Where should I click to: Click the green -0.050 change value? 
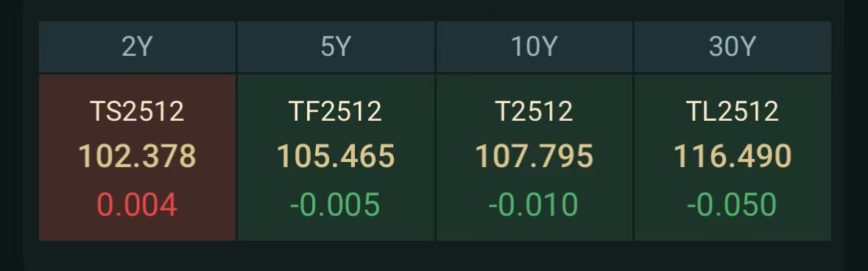732,205
